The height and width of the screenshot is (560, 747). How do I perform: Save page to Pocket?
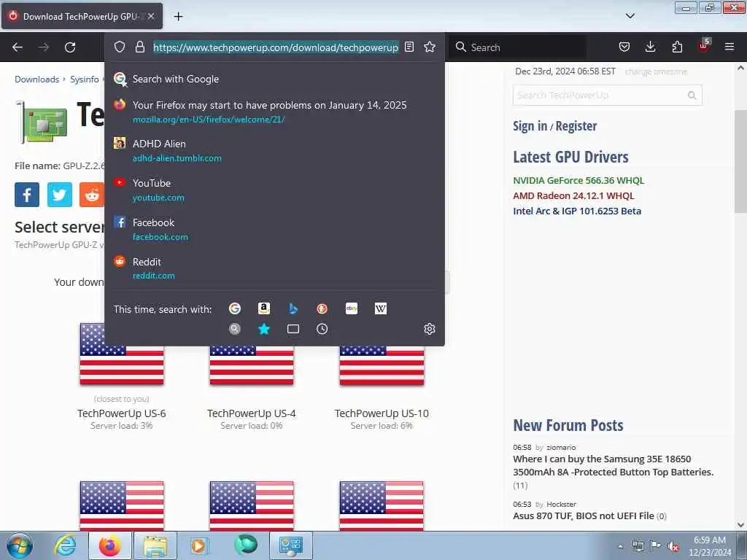tap(624, 47)
